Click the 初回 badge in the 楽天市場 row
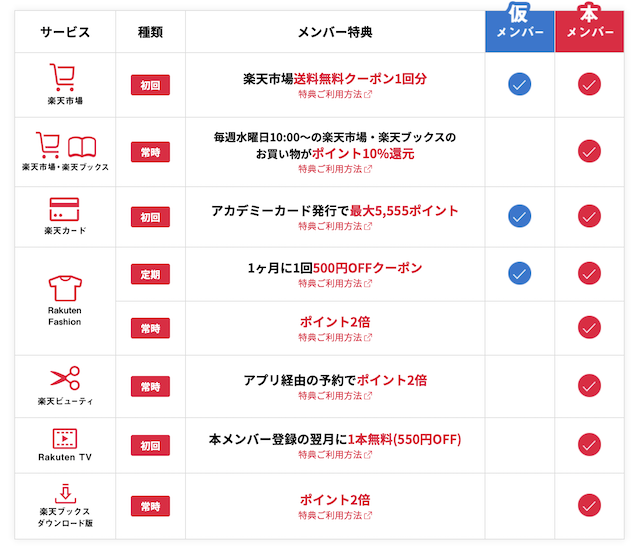This screenshot has height=550, width=640. 150,85
